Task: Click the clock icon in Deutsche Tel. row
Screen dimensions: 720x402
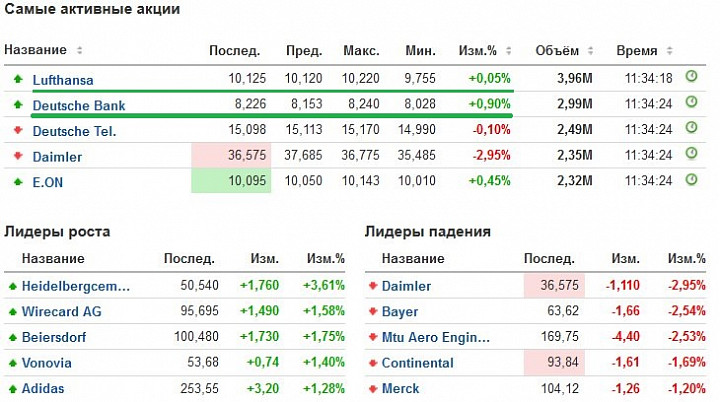Action: point(691,128)
